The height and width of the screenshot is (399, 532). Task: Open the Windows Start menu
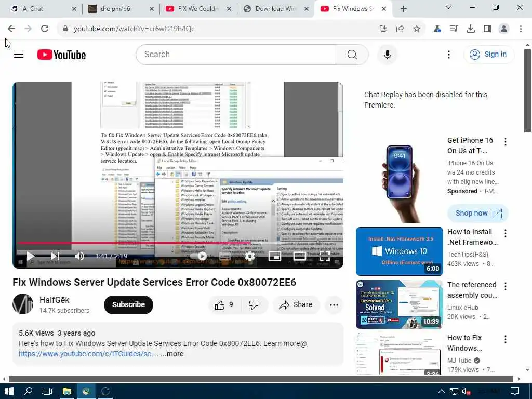pyautogui.click(x=9, y=391)
